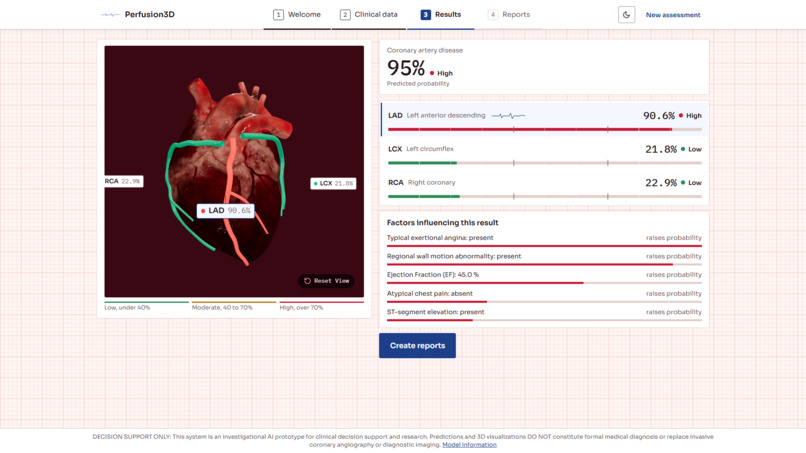Select the RCA Right coronary row
Screen dimensions: 806x453
click(544, 186)
